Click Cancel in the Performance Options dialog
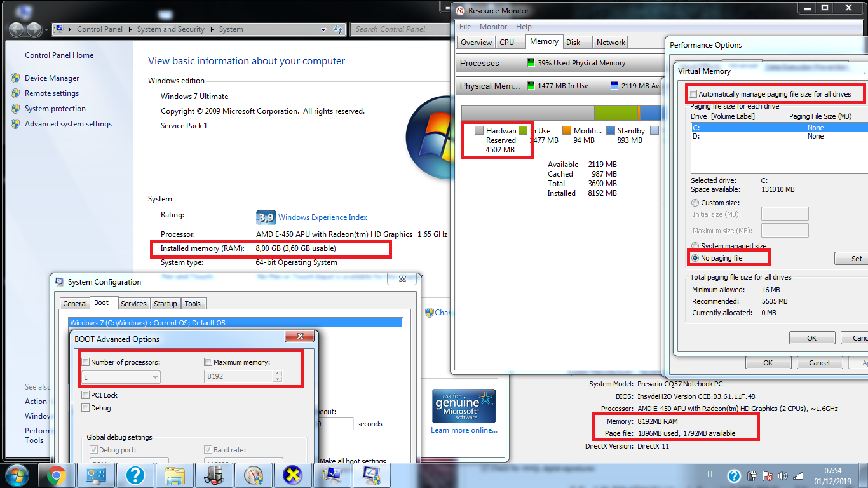Image resolution: width=868 pixels, height=488 pixels. point(819,363)
